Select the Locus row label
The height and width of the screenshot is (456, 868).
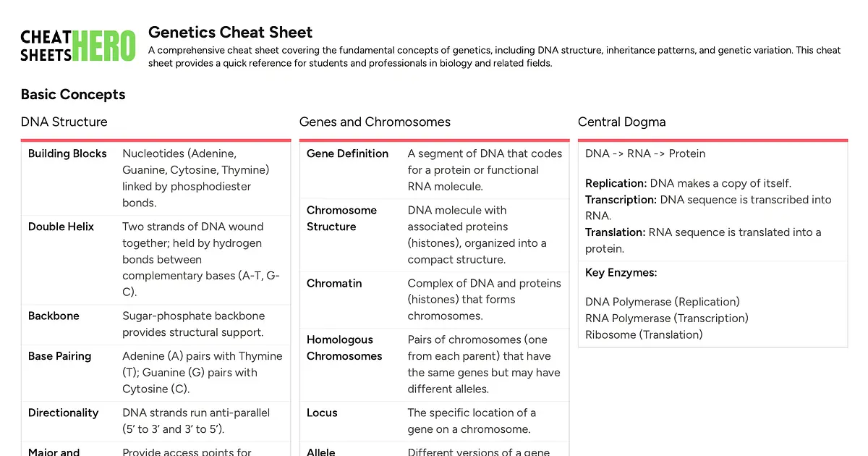[x=322, y=413]
